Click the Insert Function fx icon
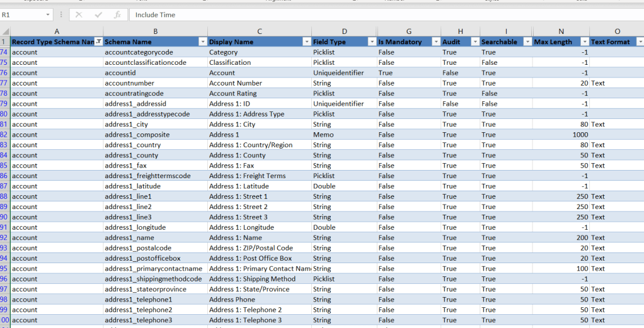644x328 pixels. pyautogui.click(x=117, y=14)
